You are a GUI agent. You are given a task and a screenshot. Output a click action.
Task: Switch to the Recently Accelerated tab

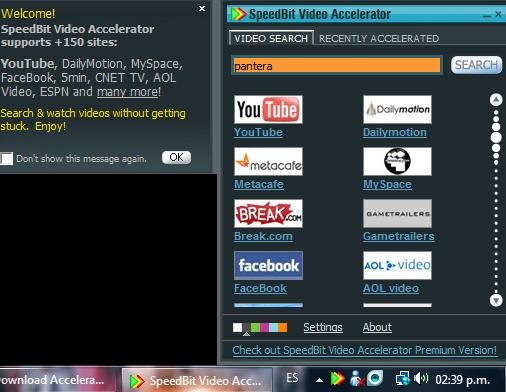click(x=379, y=38)
